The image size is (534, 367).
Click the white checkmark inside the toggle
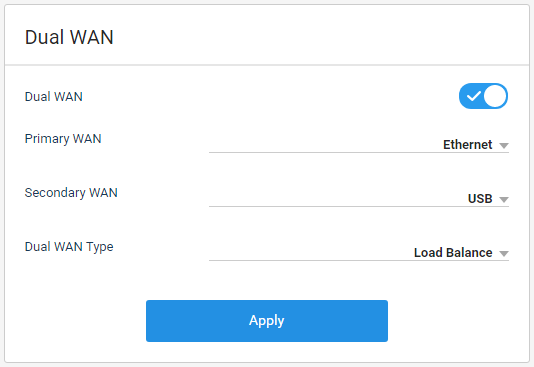pyautogui.click(x=473, y=97)
